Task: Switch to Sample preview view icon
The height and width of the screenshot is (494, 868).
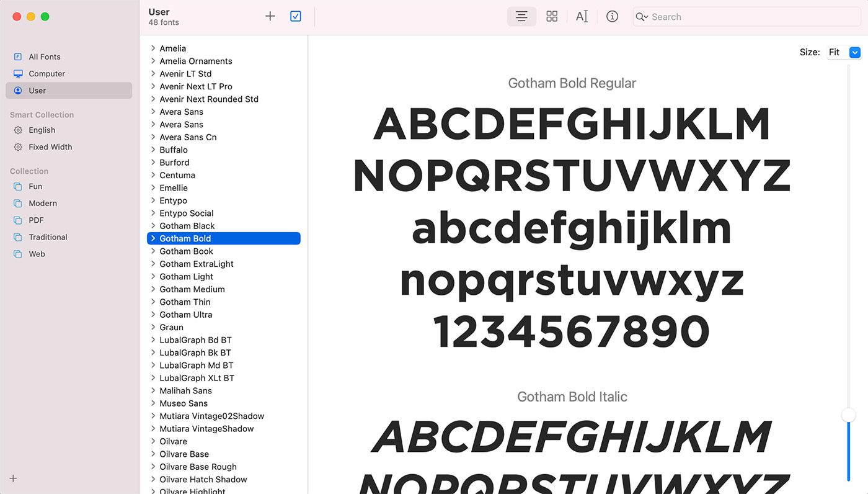Action: [x=521, y=17]
